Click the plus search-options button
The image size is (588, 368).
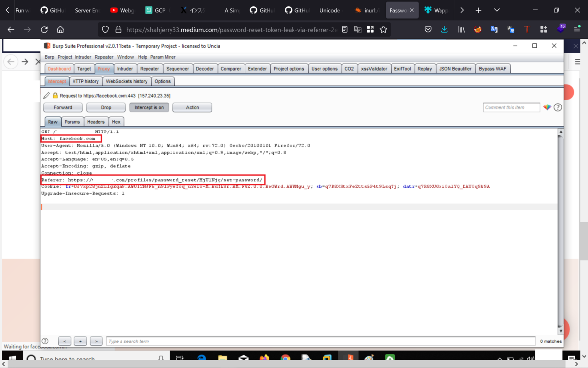[80, 341]
